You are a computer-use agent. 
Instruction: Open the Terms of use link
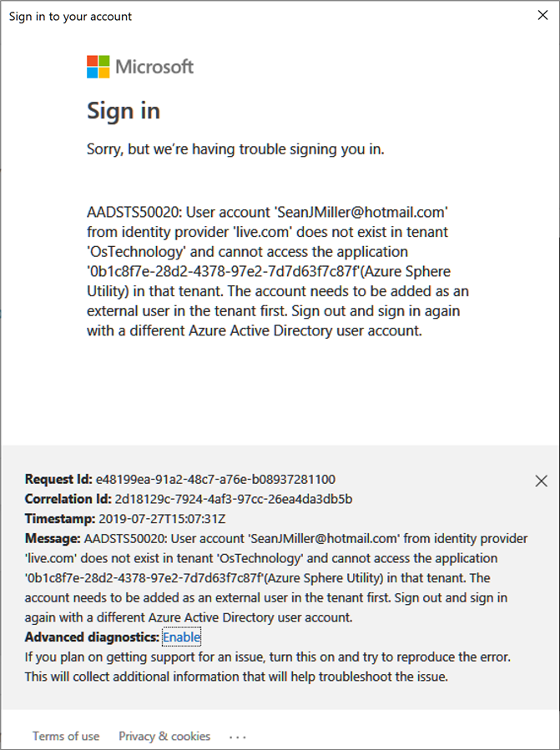point(66,736)
